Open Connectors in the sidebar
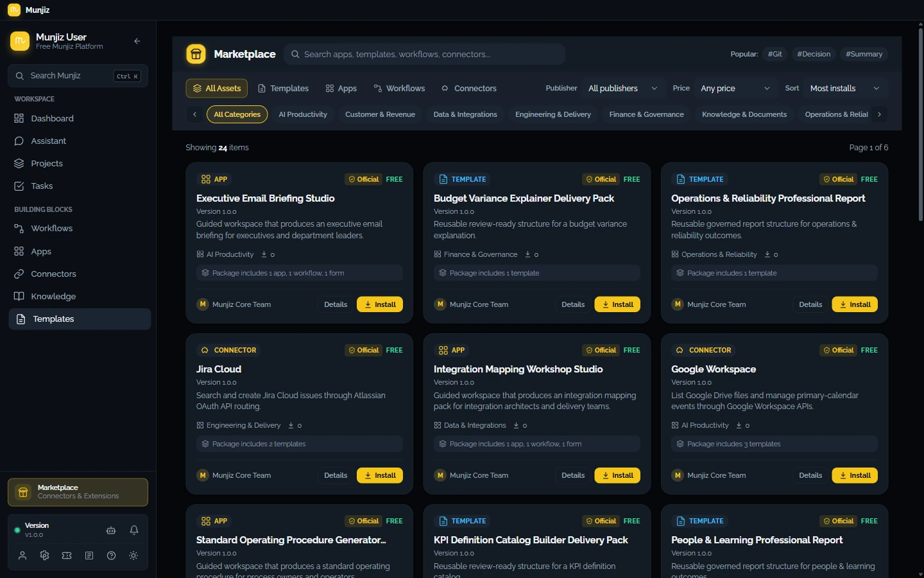 (x=80, y=274)
